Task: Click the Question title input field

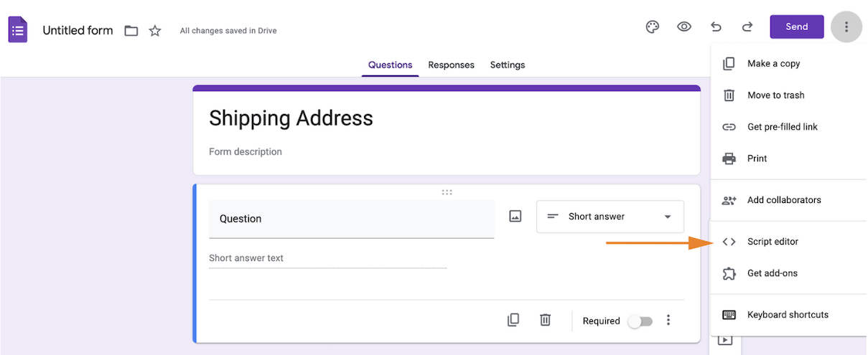Action: click(351, 219)
